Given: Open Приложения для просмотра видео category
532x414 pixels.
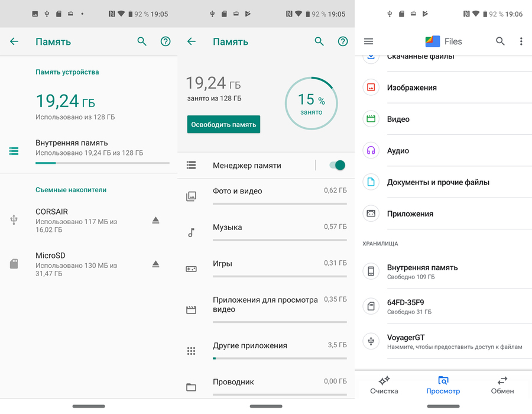Looking at the screenshot, I should click(266, 309).
